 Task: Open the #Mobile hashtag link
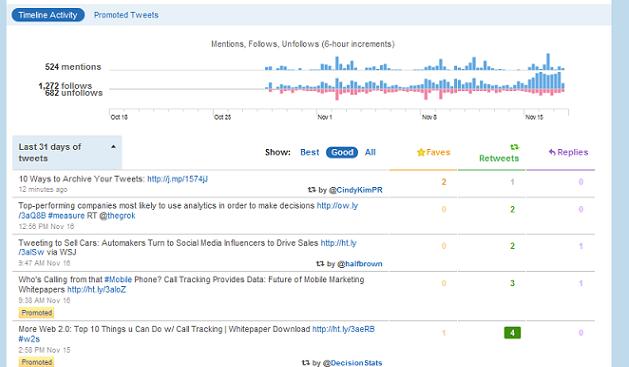(118, 280)
